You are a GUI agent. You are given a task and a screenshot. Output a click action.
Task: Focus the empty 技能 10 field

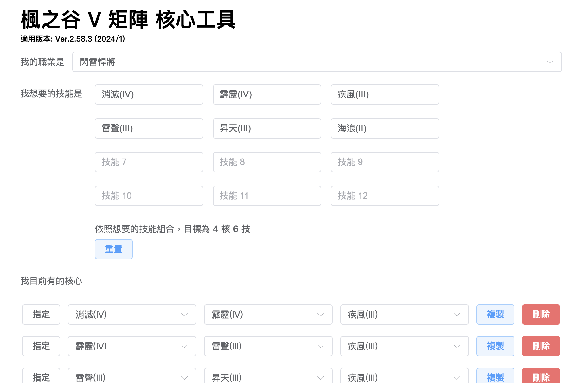pos(149,196)
